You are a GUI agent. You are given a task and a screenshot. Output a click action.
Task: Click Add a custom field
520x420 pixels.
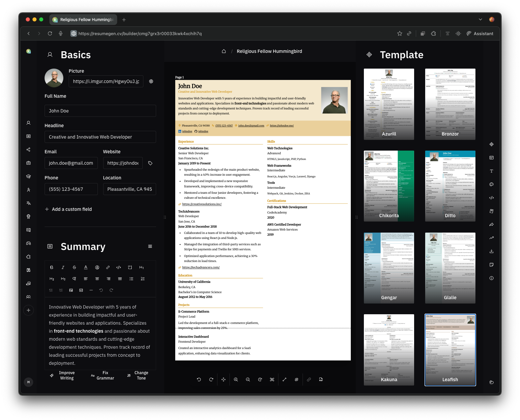point(68,209)
